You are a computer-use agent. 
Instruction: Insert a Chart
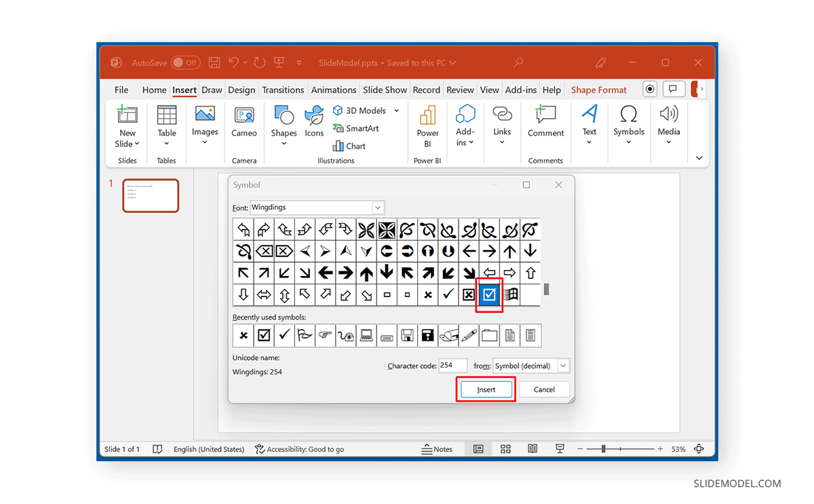point(349,145)
